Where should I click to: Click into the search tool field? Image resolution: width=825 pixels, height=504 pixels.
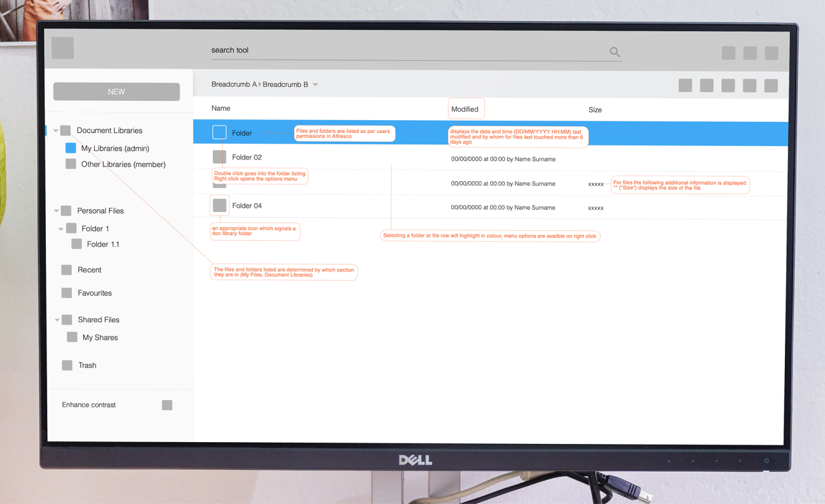[407, 51]
